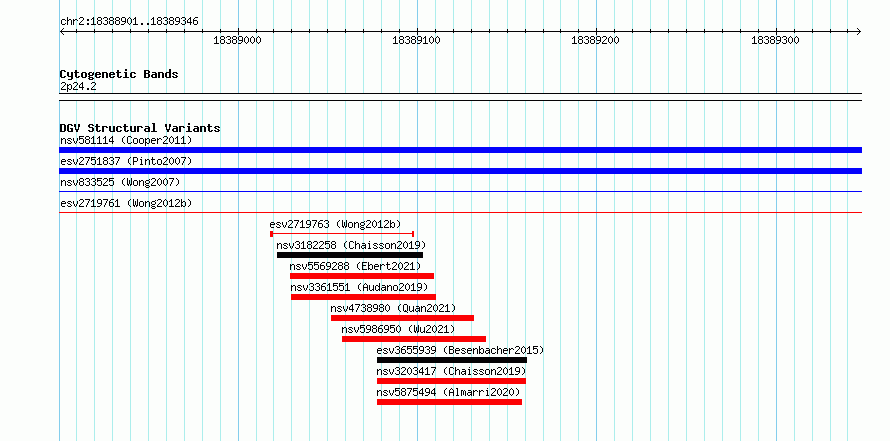Click the nsv581114 (Cooper2011) label
The image size is (890, 441).
pos(126,140)
